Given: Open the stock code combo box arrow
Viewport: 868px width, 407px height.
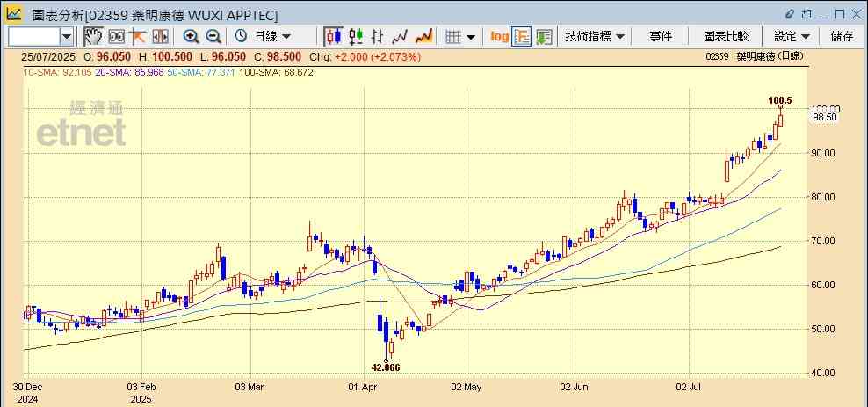Looking at the screenshot, I should pyautogui.click(x=67, y=37).
